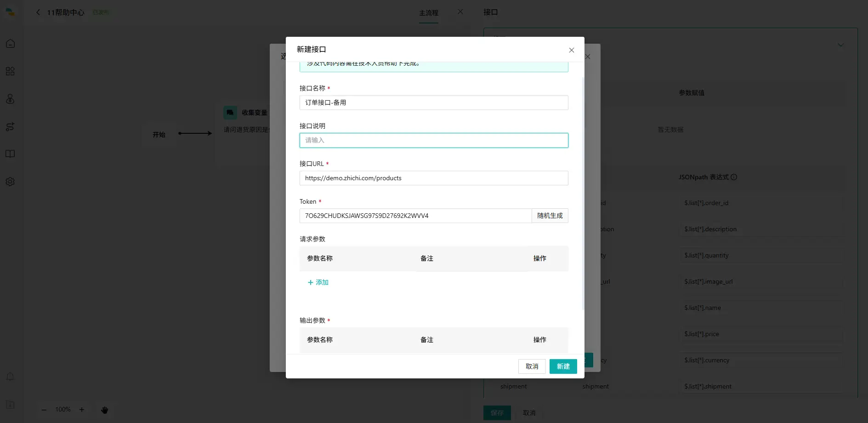This screenshot has height=423, width=868.
Task: Open the user icon in the sidebar
Action: click(x=10, y=99)
